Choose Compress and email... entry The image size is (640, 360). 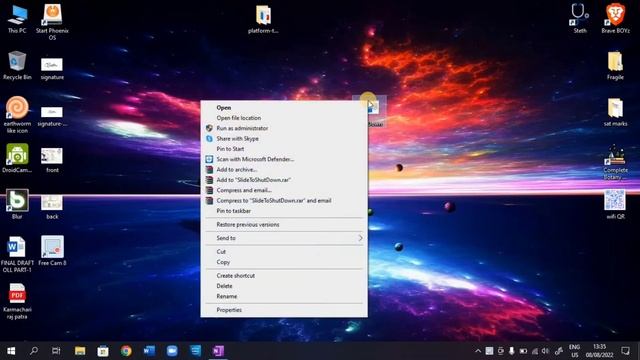coord(284,190)
